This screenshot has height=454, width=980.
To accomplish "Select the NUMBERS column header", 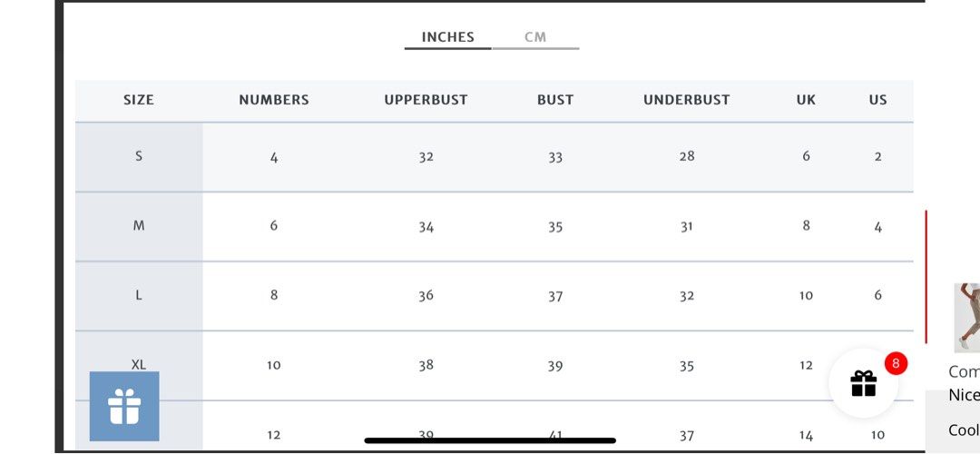I will point(274,100).
